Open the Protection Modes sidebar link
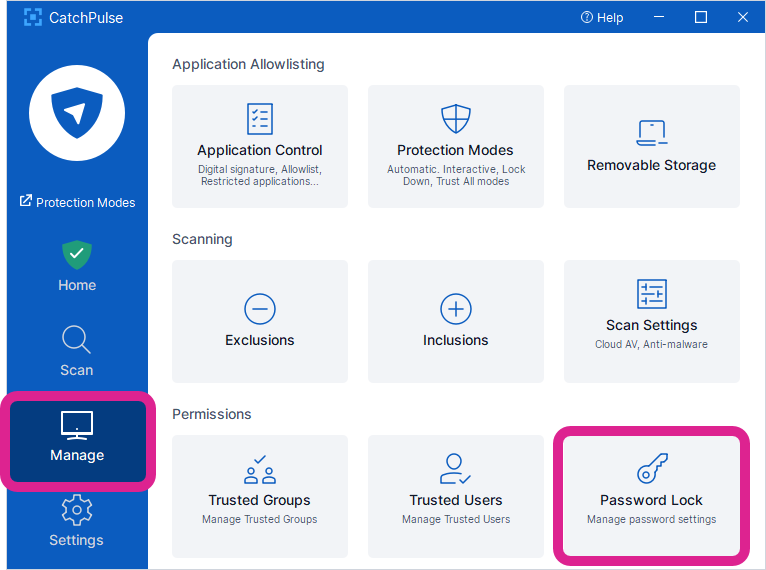Screen dimensions: 766x570 pos(78,202)
